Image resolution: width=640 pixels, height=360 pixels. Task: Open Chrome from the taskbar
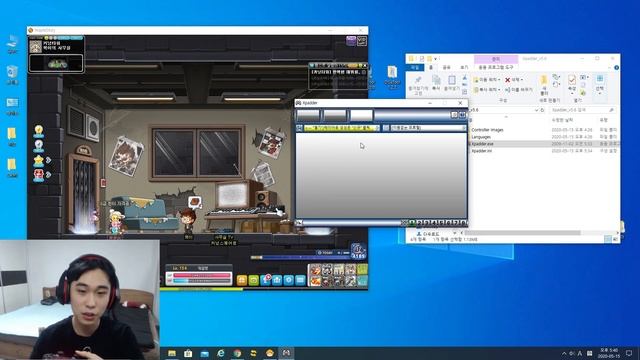[x=237, y=353]
